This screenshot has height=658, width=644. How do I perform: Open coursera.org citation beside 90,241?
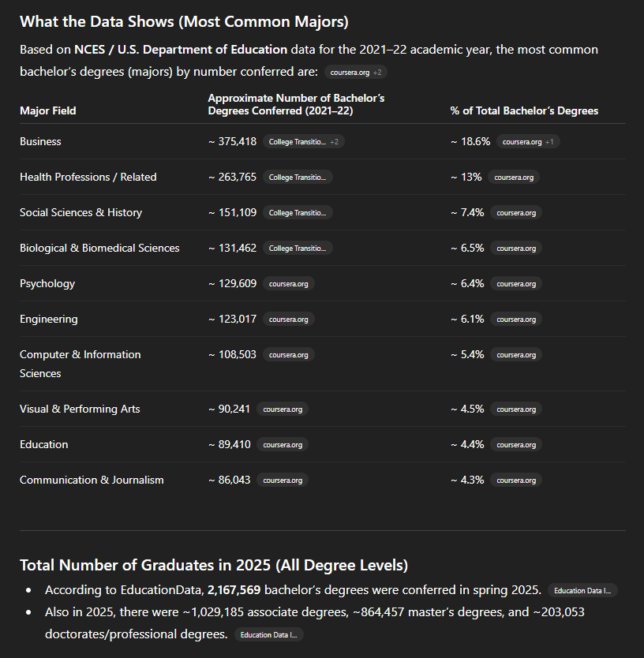(283, 409)
